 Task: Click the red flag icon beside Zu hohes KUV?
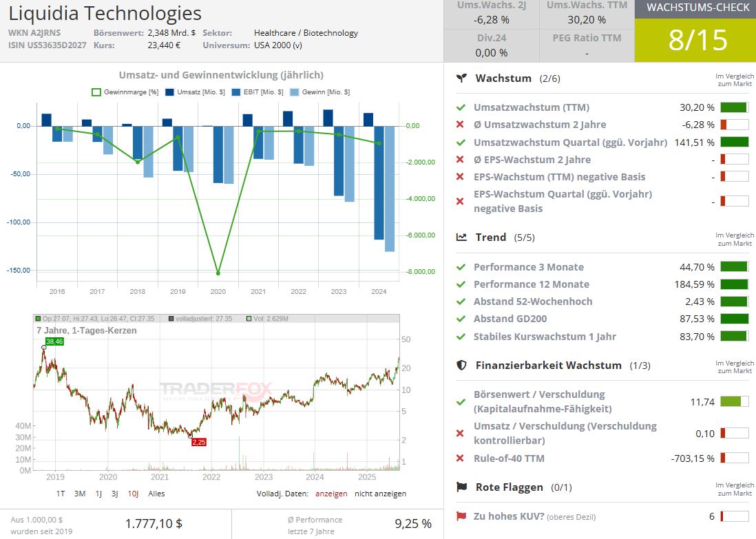461,516
